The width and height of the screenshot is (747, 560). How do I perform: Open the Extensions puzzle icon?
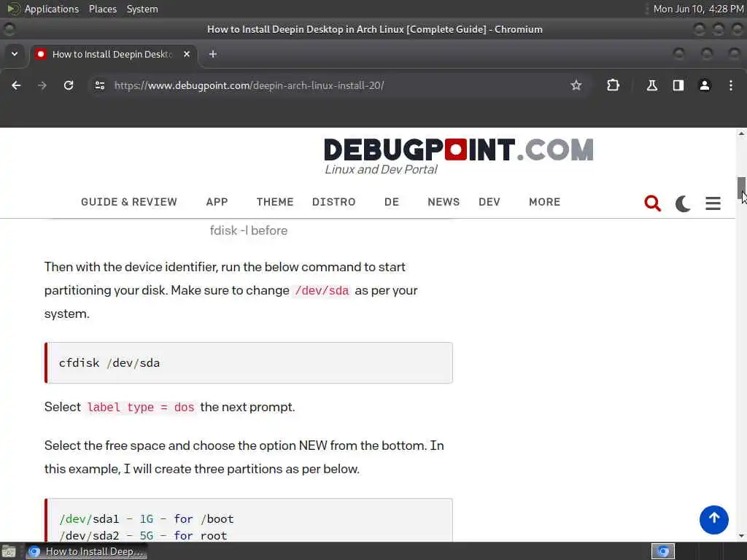pos(613,85)
